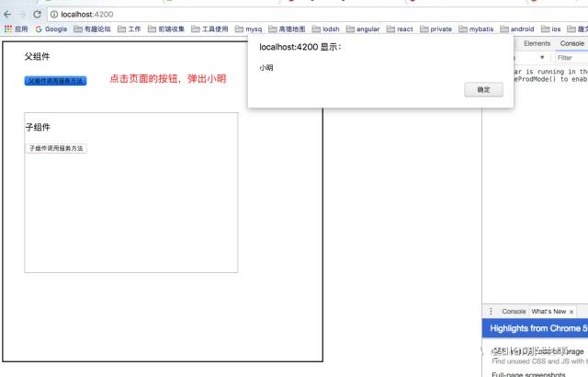Click 确定 in the alert dialog
588x377 pixels.
[x=483, y=90]
